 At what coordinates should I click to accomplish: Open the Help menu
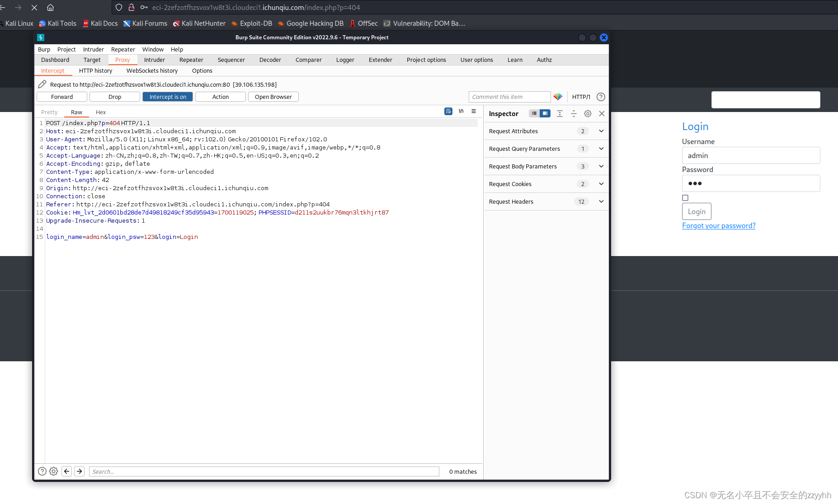pos(177,49)
